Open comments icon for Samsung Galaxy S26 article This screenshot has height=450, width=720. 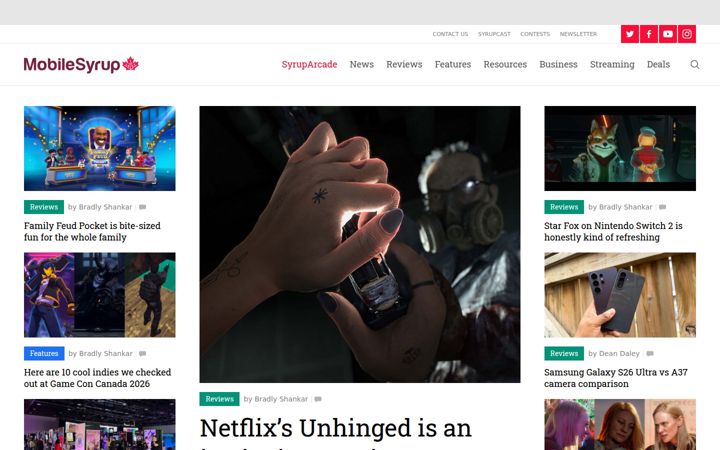(650, 354)
